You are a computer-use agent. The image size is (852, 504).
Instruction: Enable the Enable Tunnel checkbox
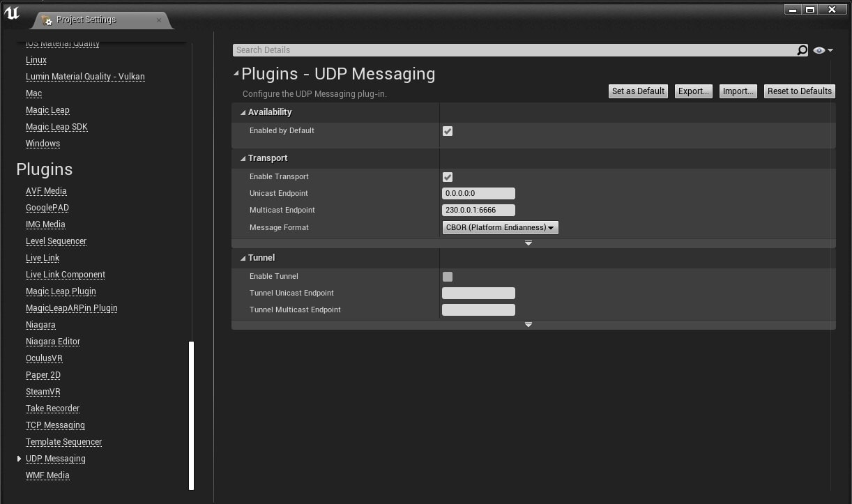(x=448, y=277)
